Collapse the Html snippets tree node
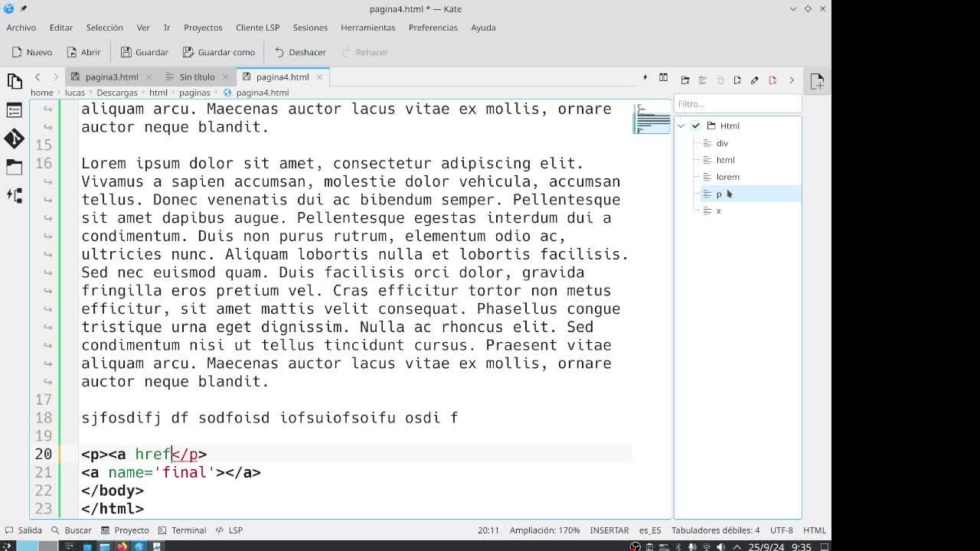980x551 pixels. point(681,126)
